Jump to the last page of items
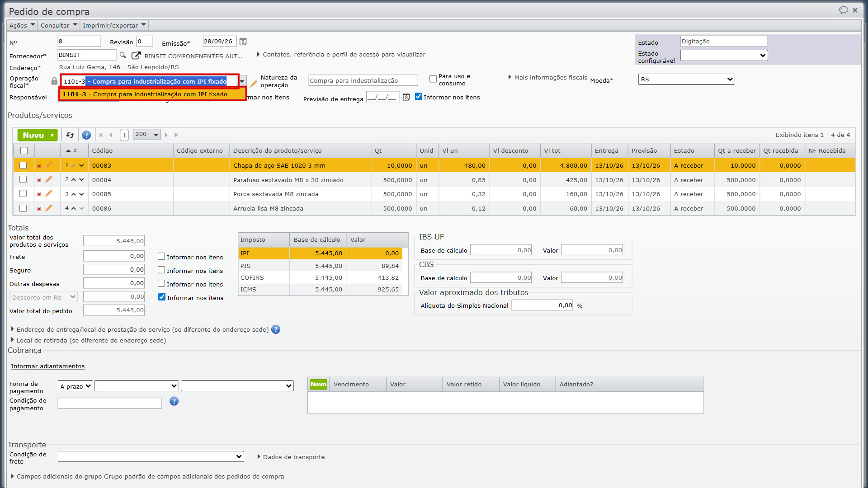868x488 pixels. [x=176, y=135]
